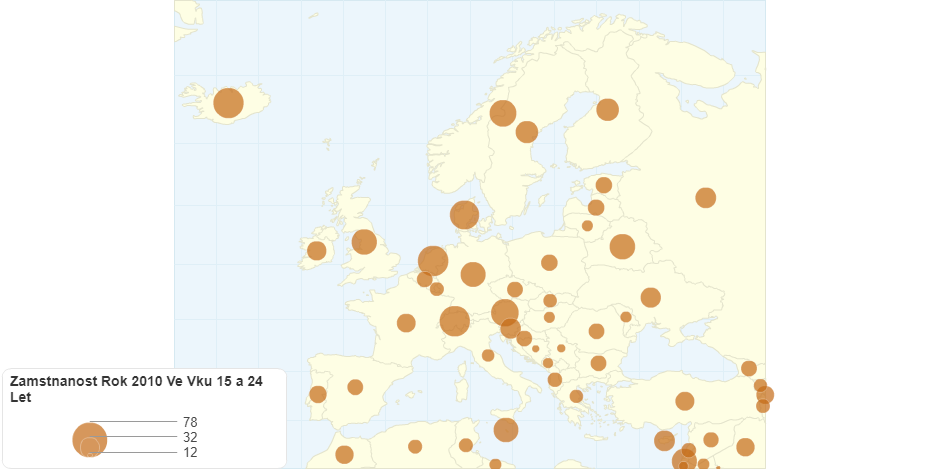Image resolution: width=940 pixels, height=469 pixels.
Task: Click the Malta bubble south of Sicily
Action: [x=506, y=430]
